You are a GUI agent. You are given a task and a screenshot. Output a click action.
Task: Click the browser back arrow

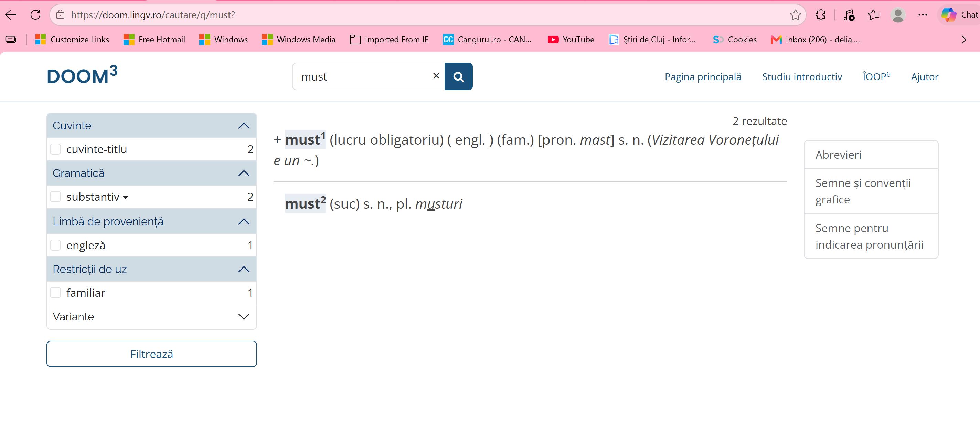11,15
